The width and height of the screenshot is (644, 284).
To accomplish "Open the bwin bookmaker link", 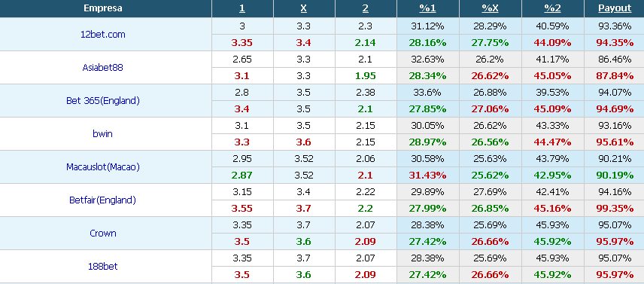I will tap(102, 133).
